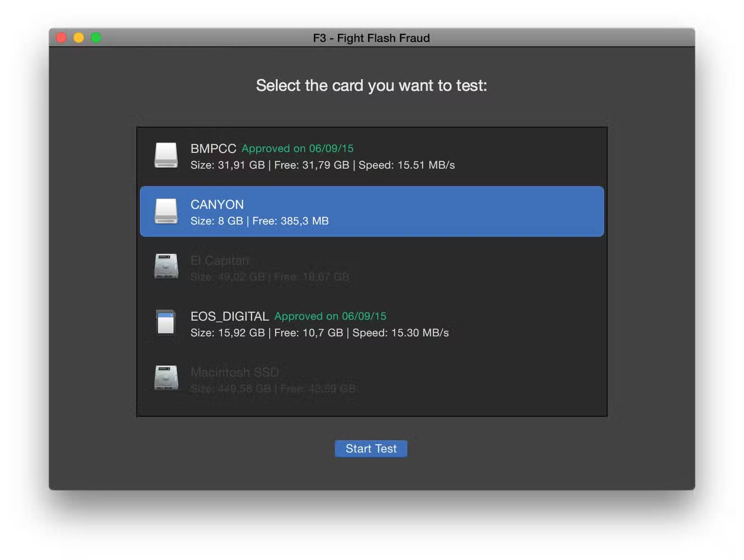
Task: Click the EOS_DIGITAL SD card icon
Action: pos(166,323)
